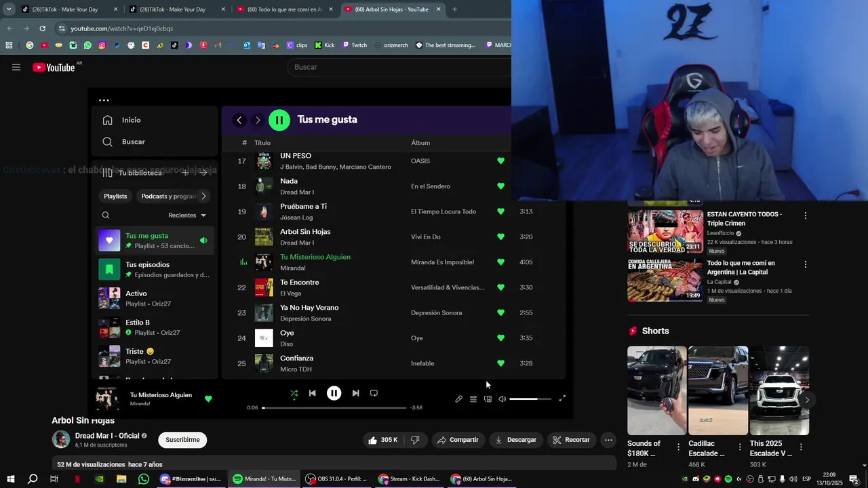Image resolution: width=868 pixels, height=488 pixels.
Task: Switch to Todo lo que me comí tab
Action: click(284, 9)
